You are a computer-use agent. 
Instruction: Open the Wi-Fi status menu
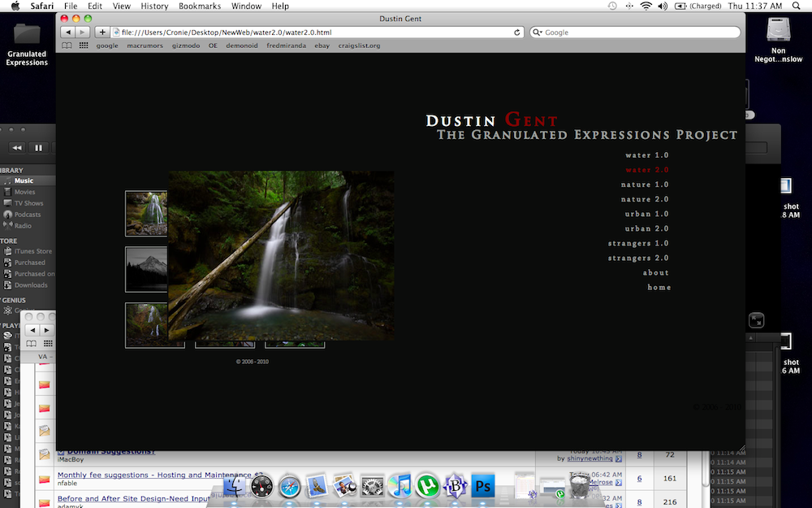point(646,6)
